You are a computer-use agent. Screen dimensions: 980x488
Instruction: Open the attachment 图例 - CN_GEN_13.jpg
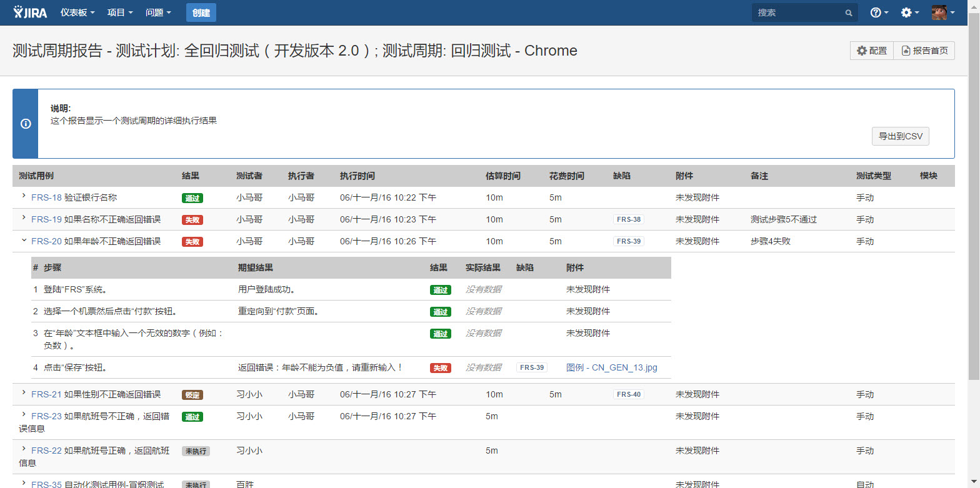click(612, 367)
